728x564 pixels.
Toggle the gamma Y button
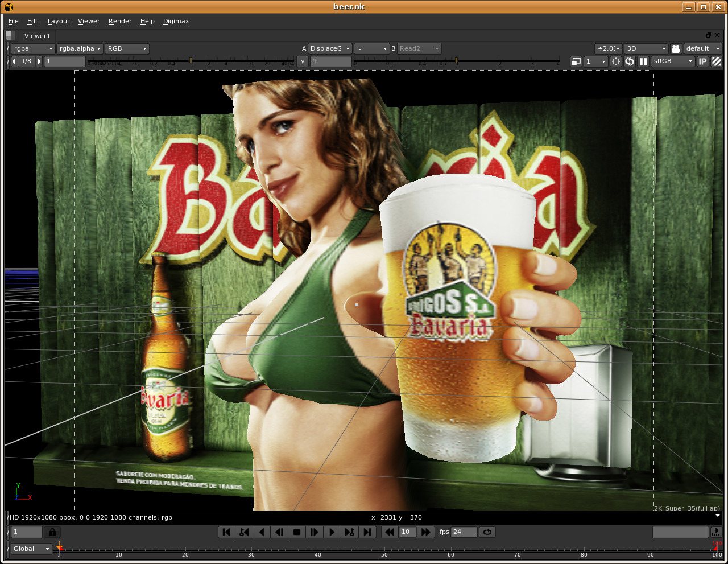[x=303, y=61]
